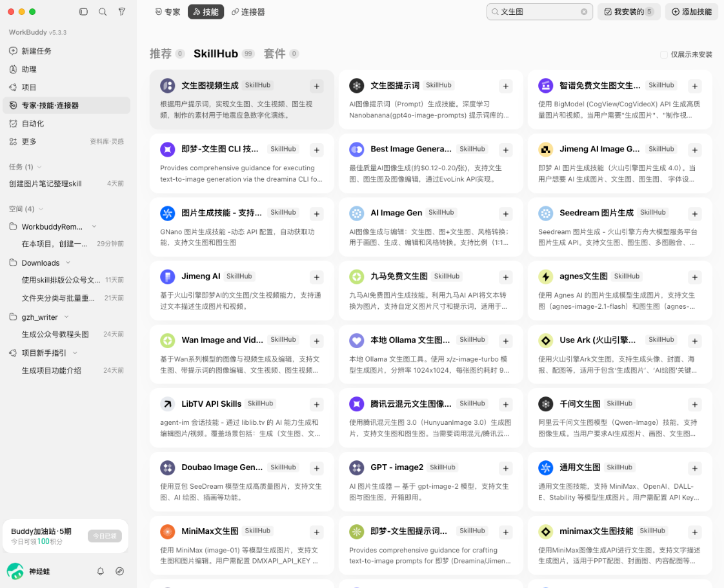Viewport: 724px width, 588px height.
Task: Add the agnes文生图 skill
Action: (694, 277)
